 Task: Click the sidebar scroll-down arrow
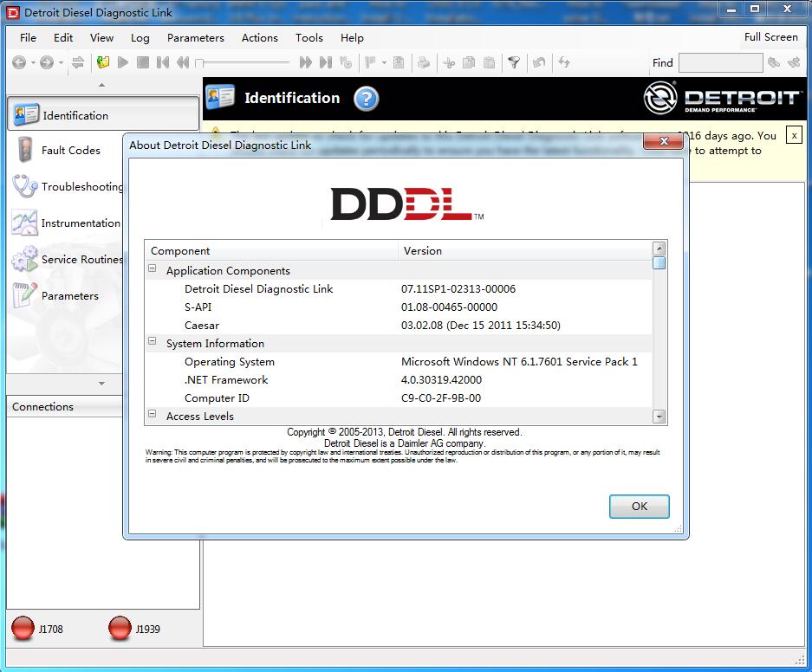pyautogui.click(x=102, y=384)
